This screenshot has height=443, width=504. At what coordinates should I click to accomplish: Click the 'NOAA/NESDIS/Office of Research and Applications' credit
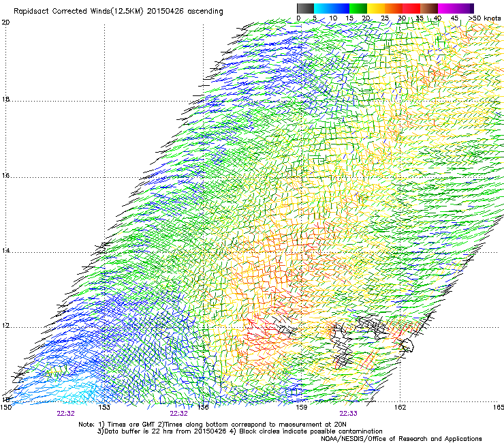pyautogui.click(x=401, y=439)
